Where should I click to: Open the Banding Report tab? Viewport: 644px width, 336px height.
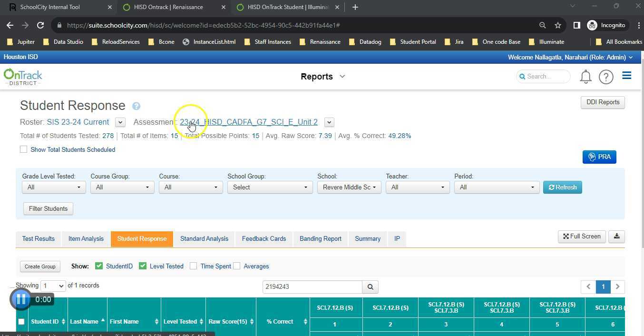(x=320, y=239)
